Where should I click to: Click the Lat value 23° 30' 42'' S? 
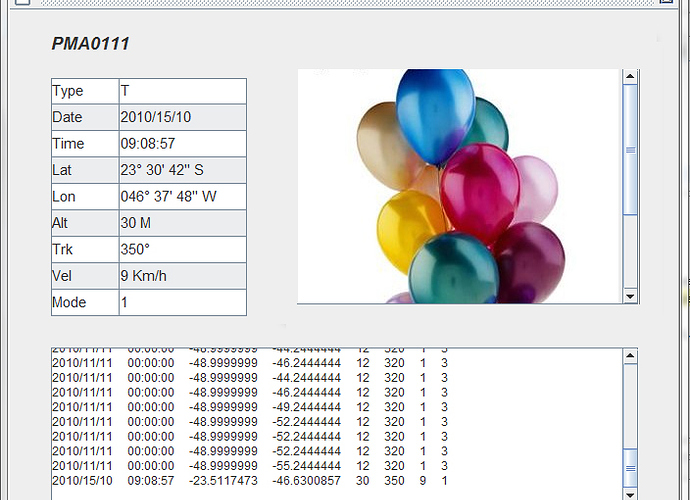(x=183, y=170)
